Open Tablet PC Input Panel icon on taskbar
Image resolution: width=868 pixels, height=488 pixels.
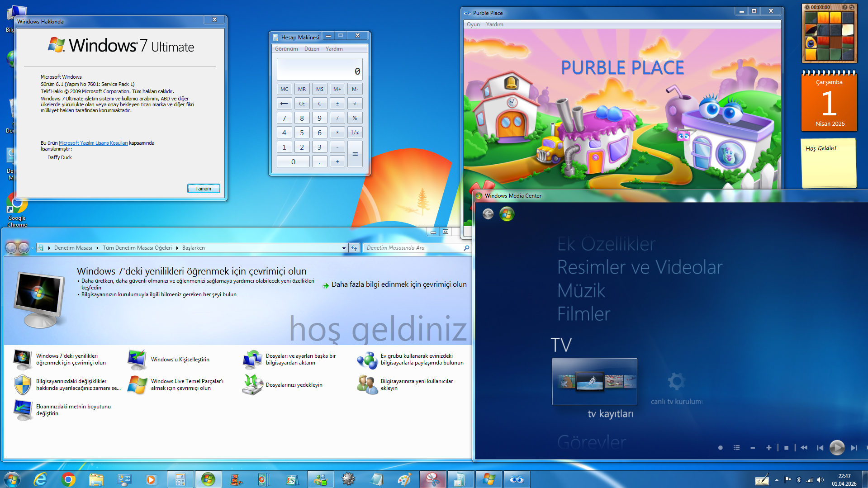(762, 479)
